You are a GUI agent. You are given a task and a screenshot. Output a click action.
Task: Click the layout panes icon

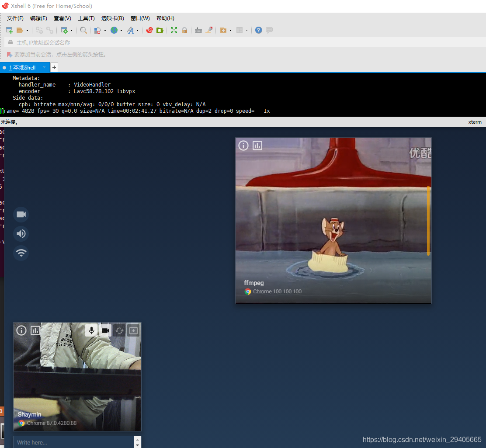pos(240,30)
